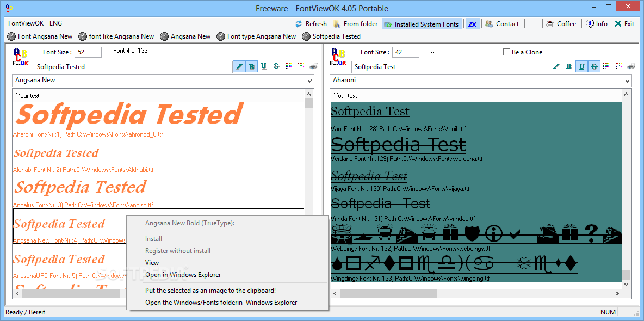This screenshot has height=321, width=644.
Task: Click globe icon before plain Angsana New link
Action: click(164, 36)
